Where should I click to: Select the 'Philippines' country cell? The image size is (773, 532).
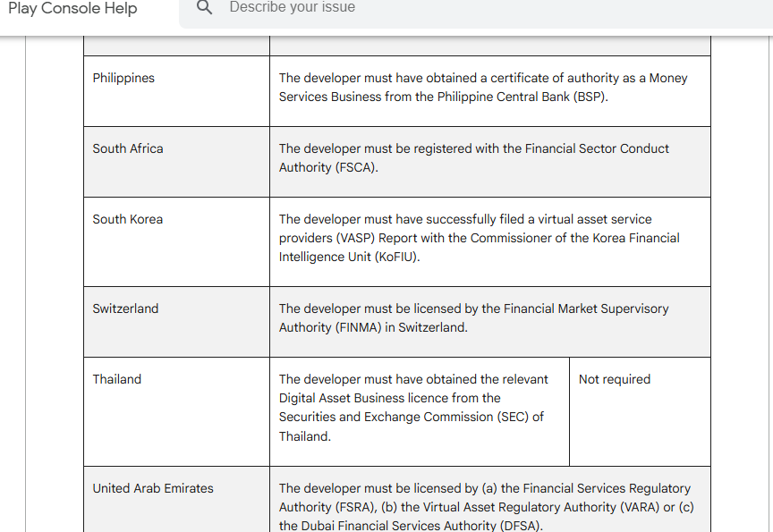[x=176, y=91]
